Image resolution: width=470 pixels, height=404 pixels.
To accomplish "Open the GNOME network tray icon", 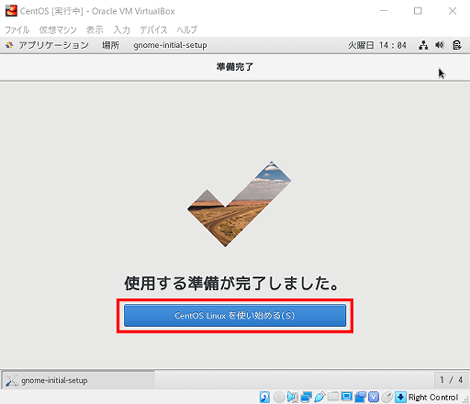I will point(423,45).
